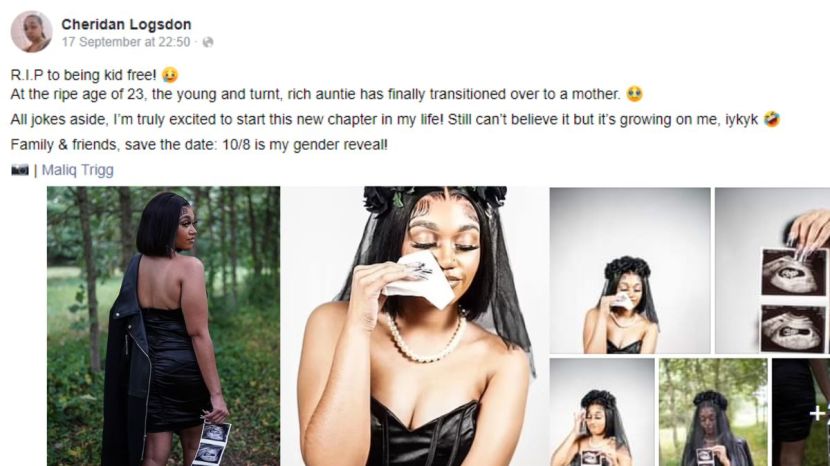The width and height of the screenshot is (830, 466).
Task: Open the small grey-backdrop portrait with flower crown
Action: 630,270
